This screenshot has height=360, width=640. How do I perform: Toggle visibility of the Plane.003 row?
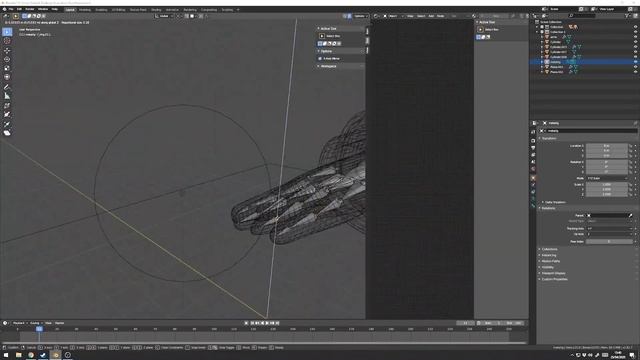tap(636, 67)
